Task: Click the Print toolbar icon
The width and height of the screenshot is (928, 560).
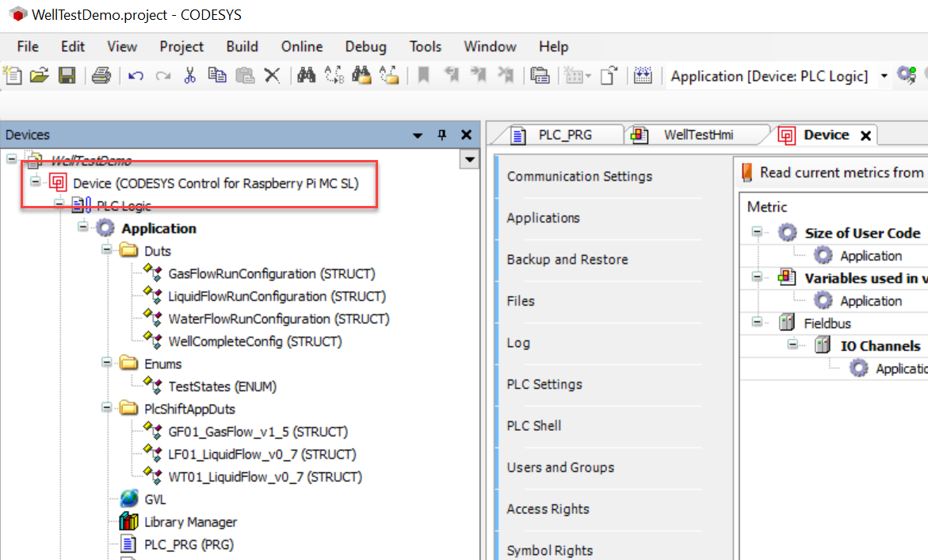Action: click(101, 76)
